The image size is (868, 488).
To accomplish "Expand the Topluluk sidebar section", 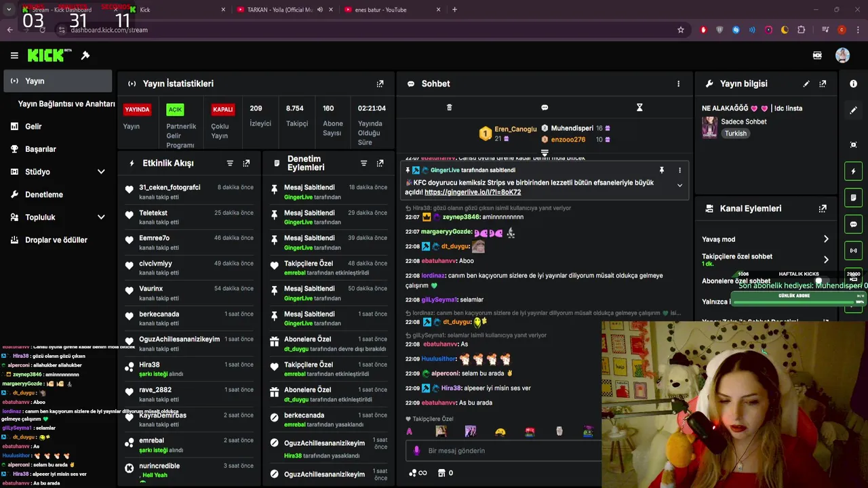I will click(101, 217).
